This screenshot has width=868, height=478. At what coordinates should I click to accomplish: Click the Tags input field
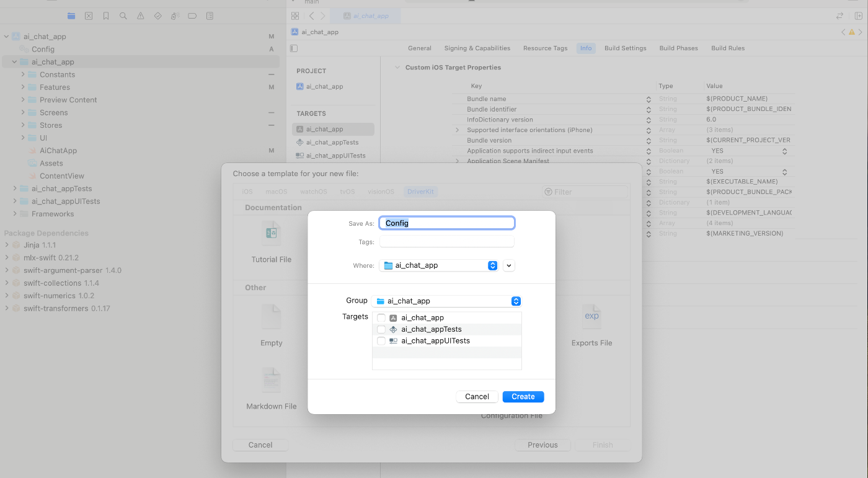[x=447, y=242]
